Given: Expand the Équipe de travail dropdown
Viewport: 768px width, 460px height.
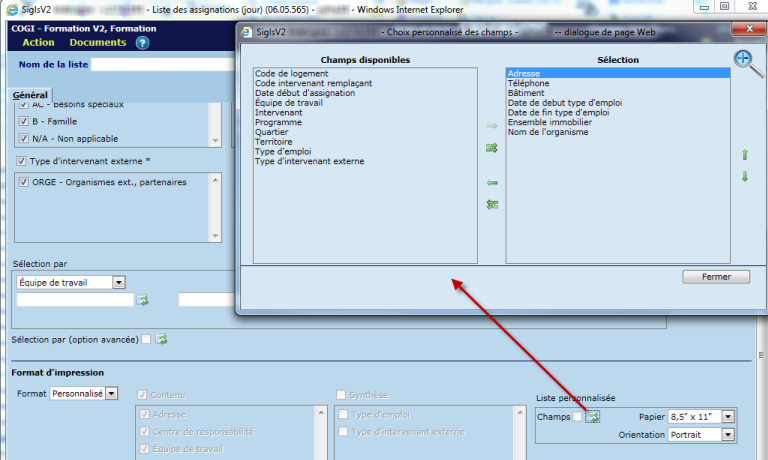Looking at the screenshot, I should tap(119, 283).
